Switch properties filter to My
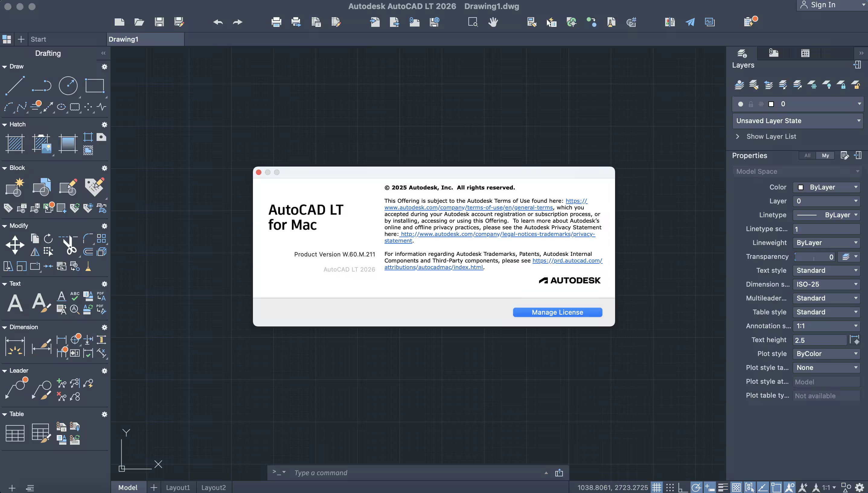868x493 pixels. pos(825,155)
